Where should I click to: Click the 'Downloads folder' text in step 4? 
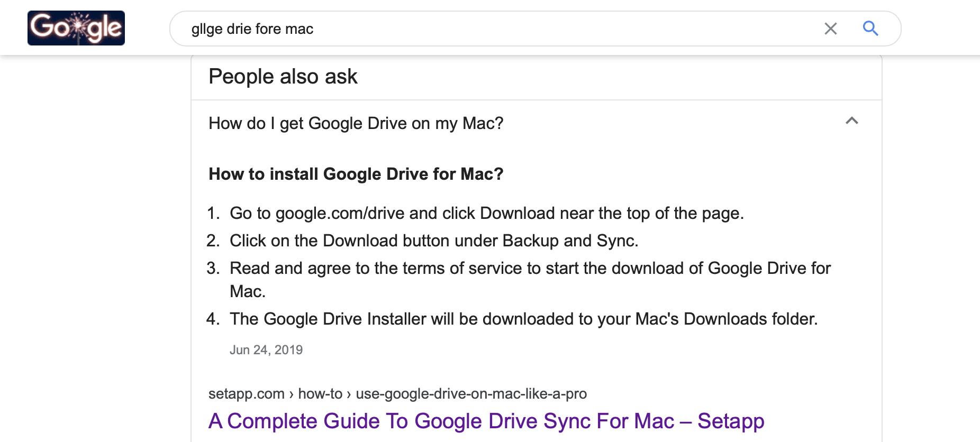pyautogui.click(x=749, y=319)
